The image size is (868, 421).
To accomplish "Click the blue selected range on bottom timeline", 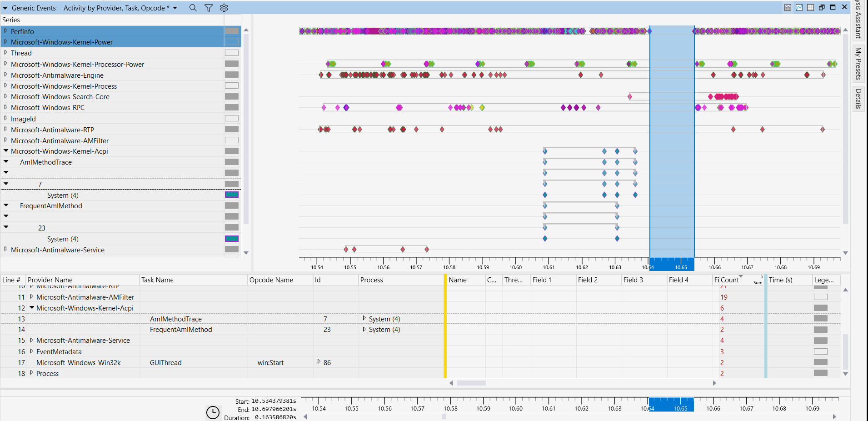I will [x=671, y=405].
